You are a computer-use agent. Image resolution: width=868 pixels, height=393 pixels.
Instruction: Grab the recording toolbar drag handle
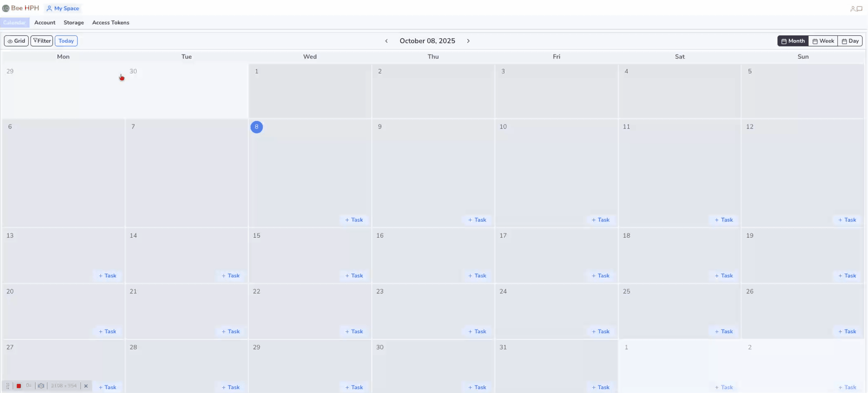click(8, 386)
